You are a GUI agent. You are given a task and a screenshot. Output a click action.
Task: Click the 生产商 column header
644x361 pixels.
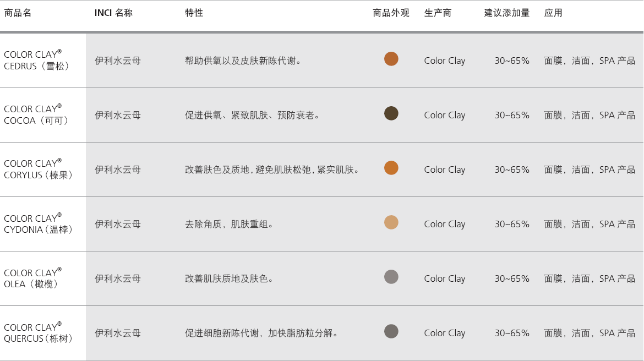pyautogui.click(x=438, y=13)
